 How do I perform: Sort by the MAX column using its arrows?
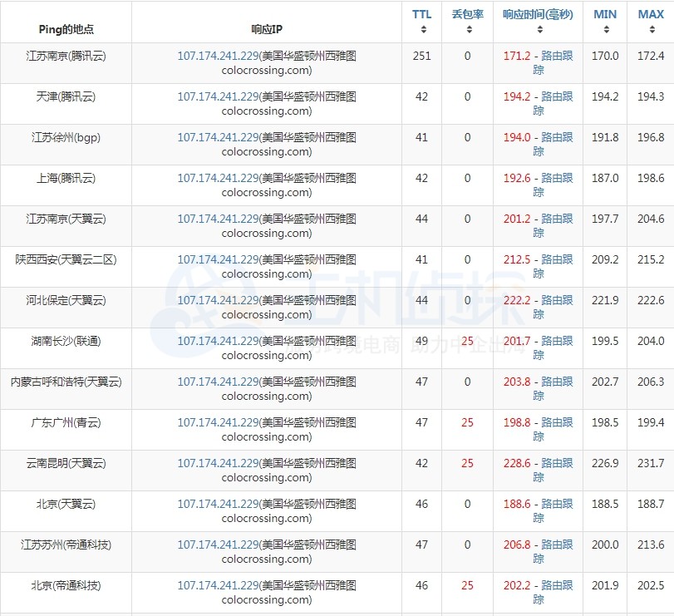click(x=651, y=30)
